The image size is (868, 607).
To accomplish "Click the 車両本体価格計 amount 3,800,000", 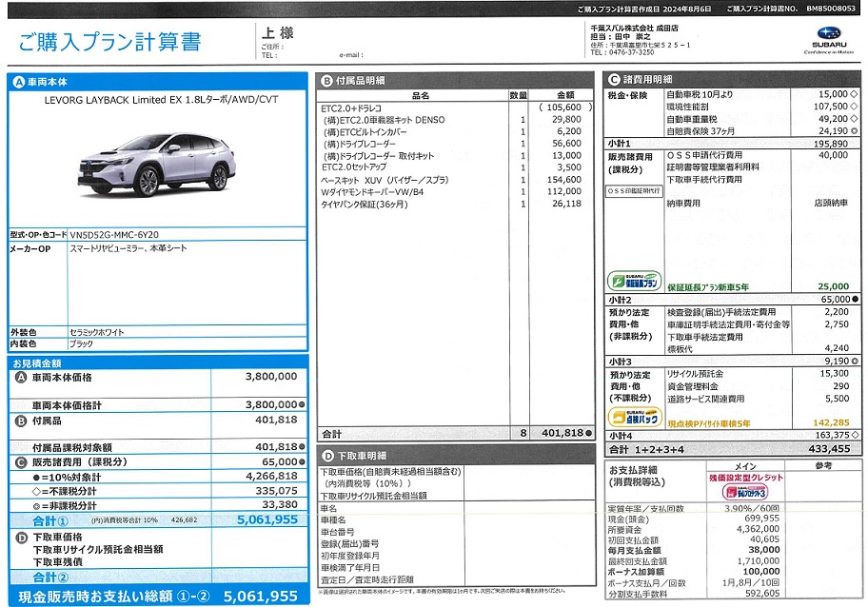I will tap(271, 405).
